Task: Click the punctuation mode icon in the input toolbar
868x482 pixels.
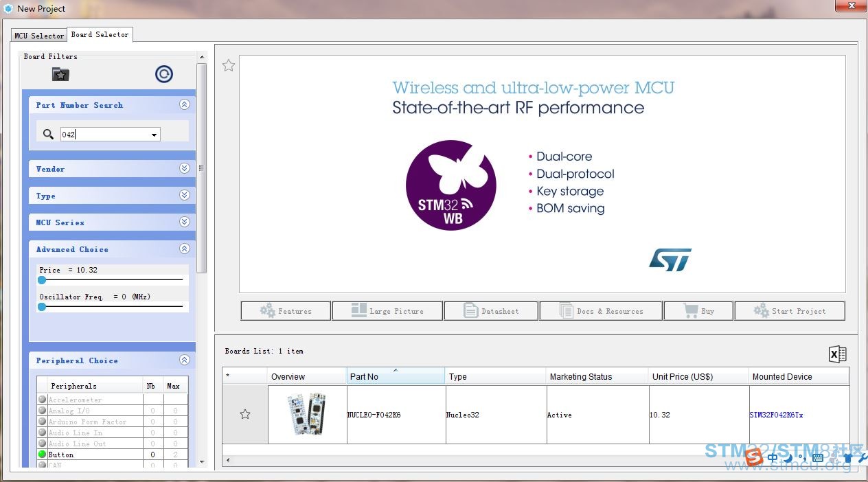Action: coord(802,459)
